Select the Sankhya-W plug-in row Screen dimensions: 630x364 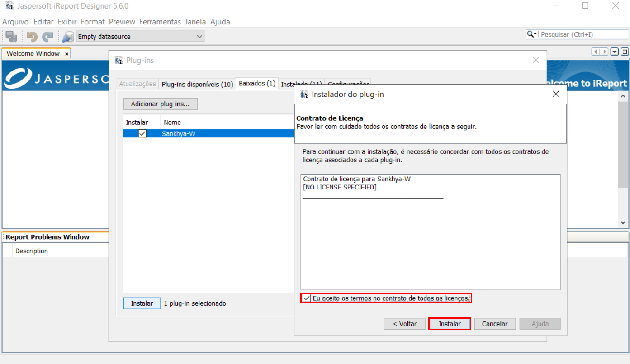click(x=208, y=133)
